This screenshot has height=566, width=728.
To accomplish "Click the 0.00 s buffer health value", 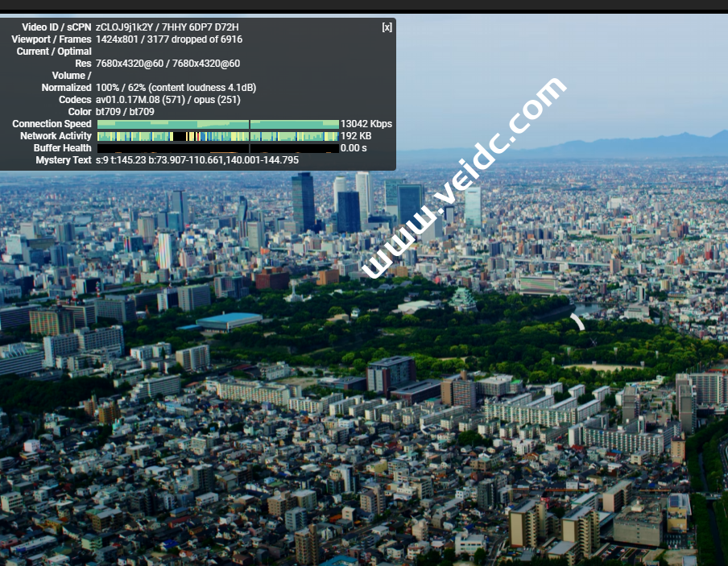I will point(354,148).
